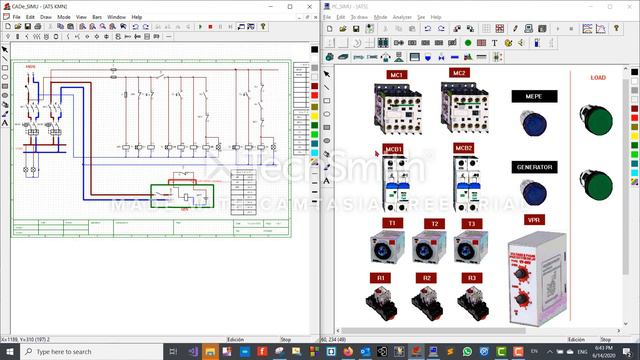Click the T1 timer component
The height and width of the screenshot is (360, 640).
pos(387,247)
